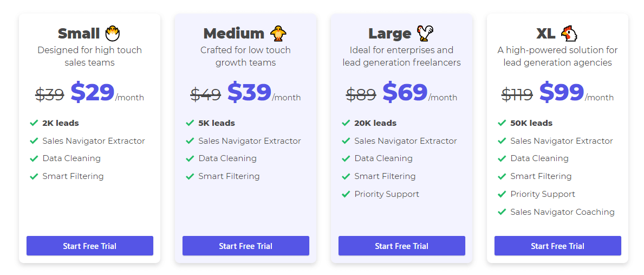This screenshot has width=644, height=275.
Task: Click Data Cleaning feature in XL plan
Action: click(539, 158)
